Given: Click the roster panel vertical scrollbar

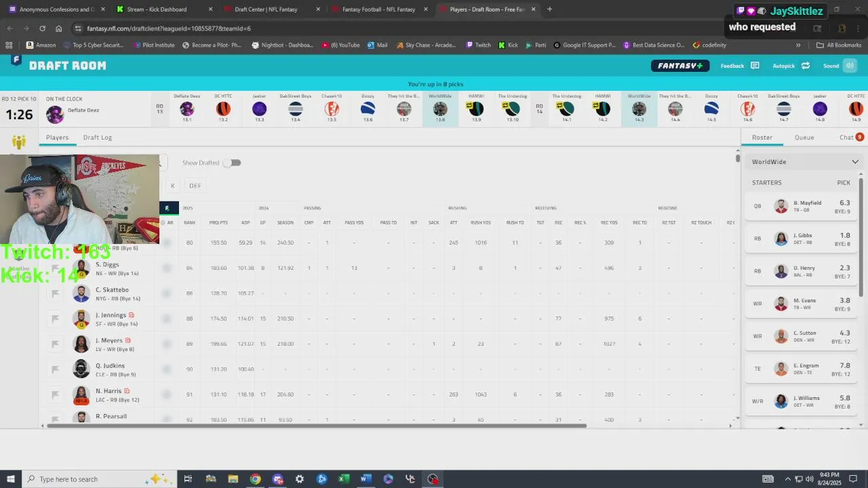Looking at the screenshot, I should pyautogui.click(x=862, y=237).
